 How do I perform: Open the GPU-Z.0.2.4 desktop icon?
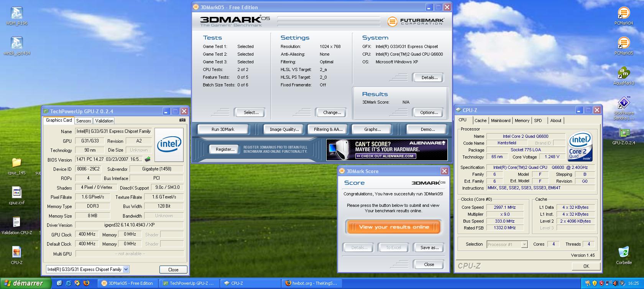624,135
